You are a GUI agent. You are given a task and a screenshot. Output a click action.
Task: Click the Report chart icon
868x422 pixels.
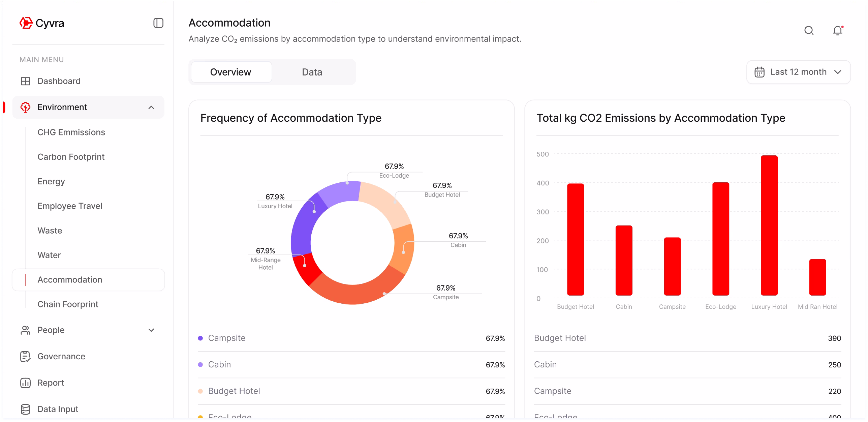point(25,383)
